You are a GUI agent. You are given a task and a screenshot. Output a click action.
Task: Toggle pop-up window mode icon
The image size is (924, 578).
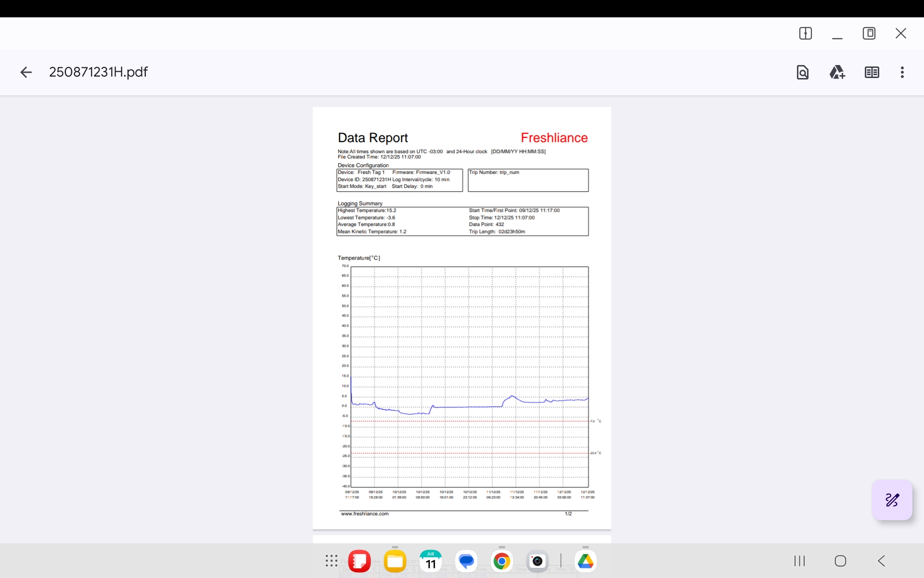pos(869,33)
